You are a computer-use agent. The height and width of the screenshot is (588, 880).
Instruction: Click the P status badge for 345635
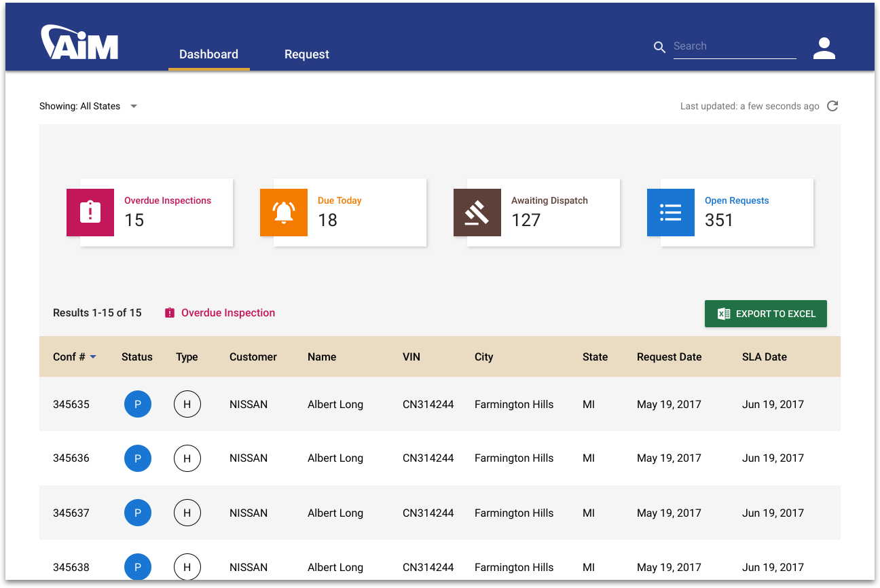(138, 404)
